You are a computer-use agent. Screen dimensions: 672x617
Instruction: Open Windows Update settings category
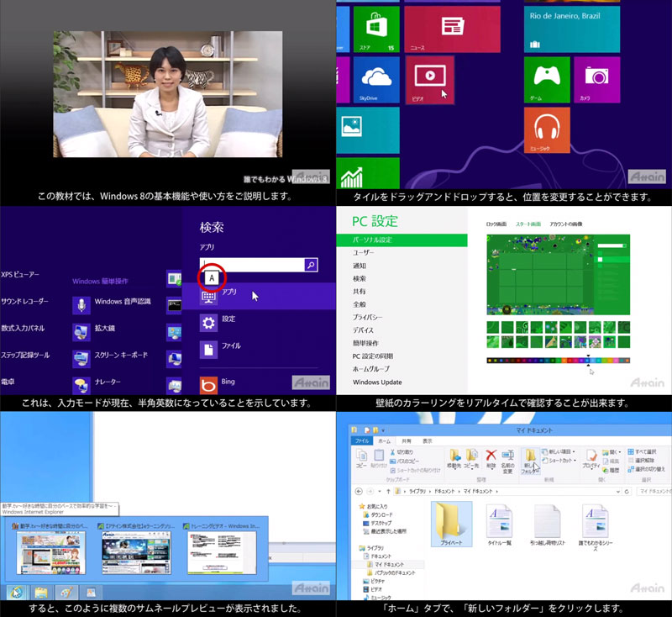[377, 382]
